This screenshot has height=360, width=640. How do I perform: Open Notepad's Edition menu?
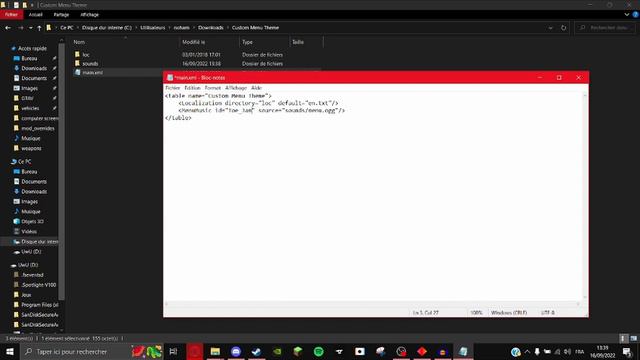pos(192,88)
